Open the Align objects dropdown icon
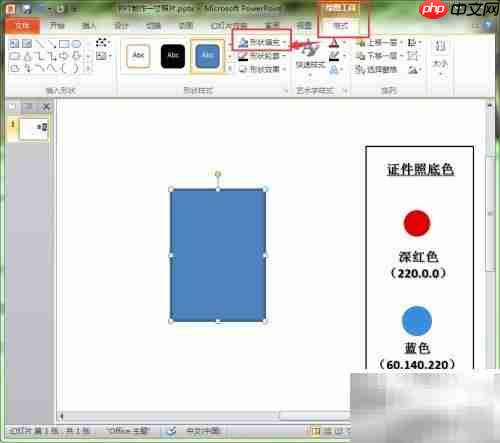This screenshot has height=443, width=500. 414,43
